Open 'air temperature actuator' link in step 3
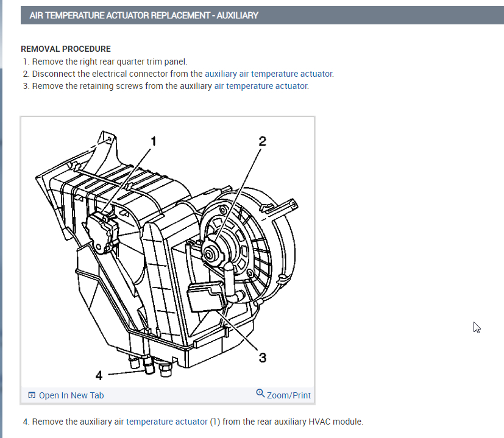This screenshot has height=438, width=504. click(x=261, y=86)
